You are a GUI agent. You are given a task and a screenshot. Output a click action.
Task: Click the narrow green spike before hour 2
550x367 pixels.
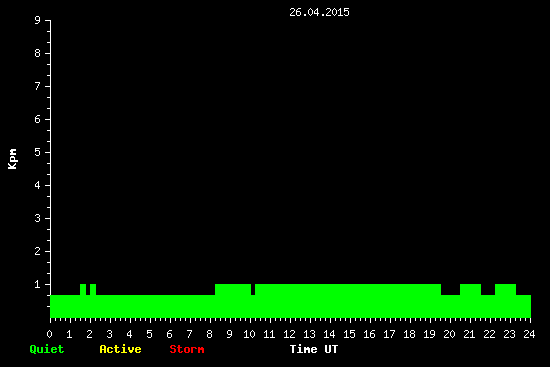pos(83,289)
